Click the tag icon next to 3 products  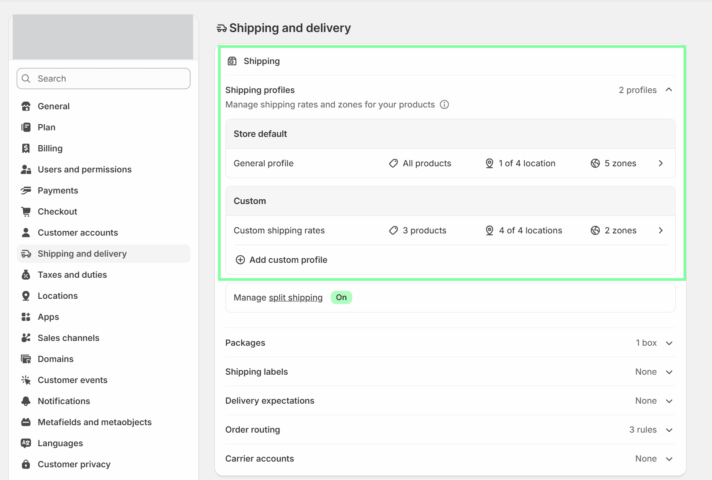point(393,231)
